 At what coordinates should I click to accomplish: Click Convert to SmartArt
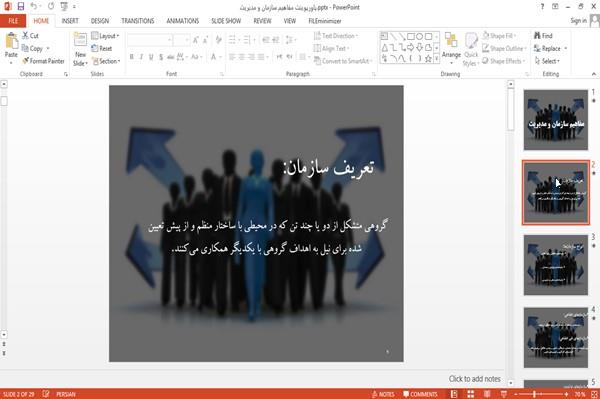(x=342, y=61)
